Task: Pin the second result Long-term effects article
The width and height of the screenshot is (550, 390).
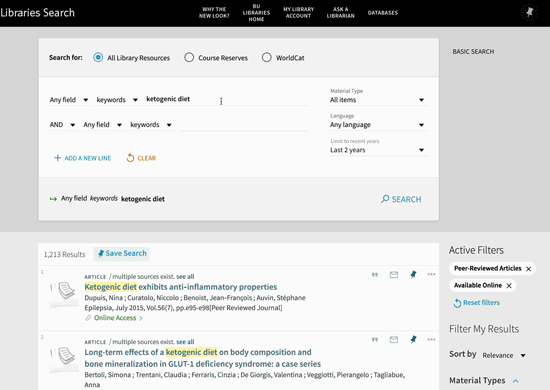Action: click(x=413, y=340)
